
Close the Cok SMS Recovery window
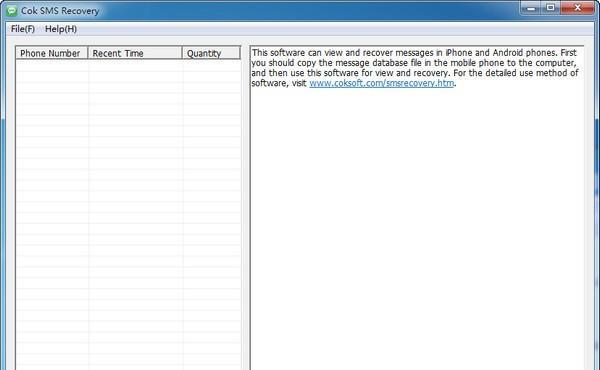[577, 8]
